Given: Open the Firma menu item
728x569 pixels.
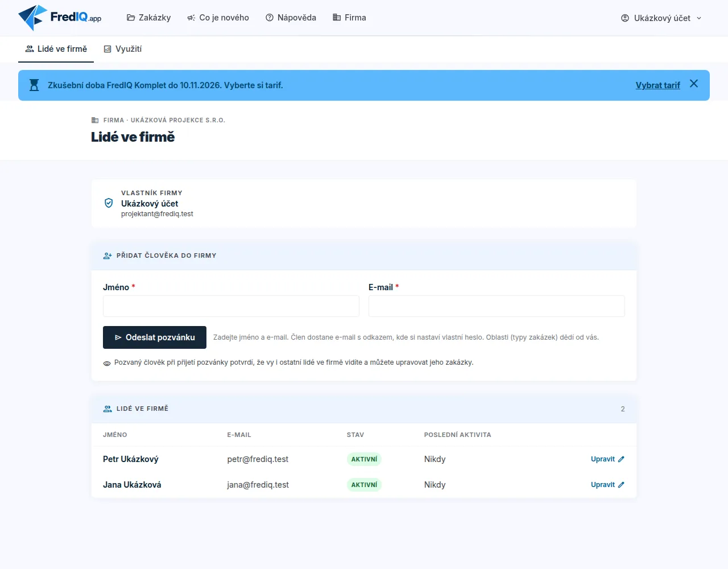Looking at the screenshot, I should 349,18.
